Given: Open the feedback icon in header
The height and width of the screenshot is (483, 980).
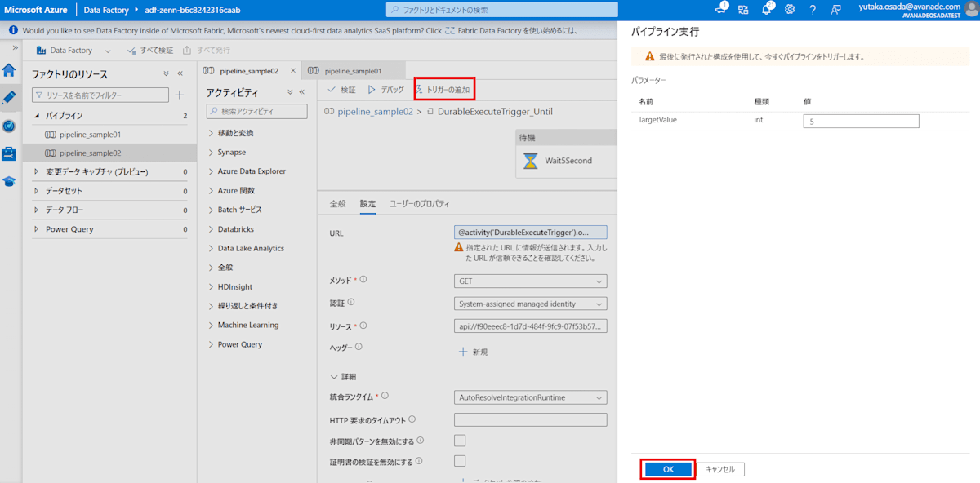Looking at the screenshot, I should pos(835,10).
